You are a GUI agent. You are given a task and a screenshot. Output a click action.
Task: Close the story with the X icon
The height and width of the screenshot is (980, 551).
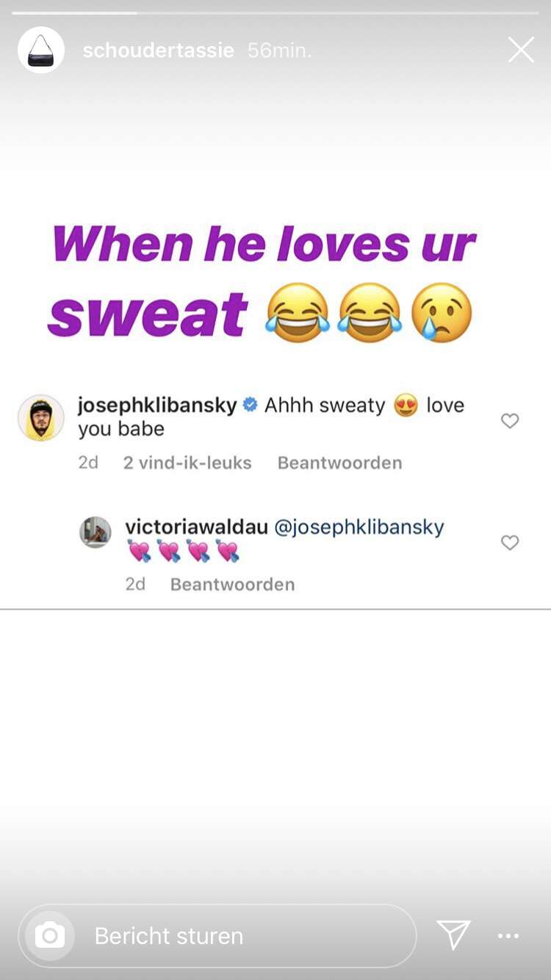coord(521,50)
